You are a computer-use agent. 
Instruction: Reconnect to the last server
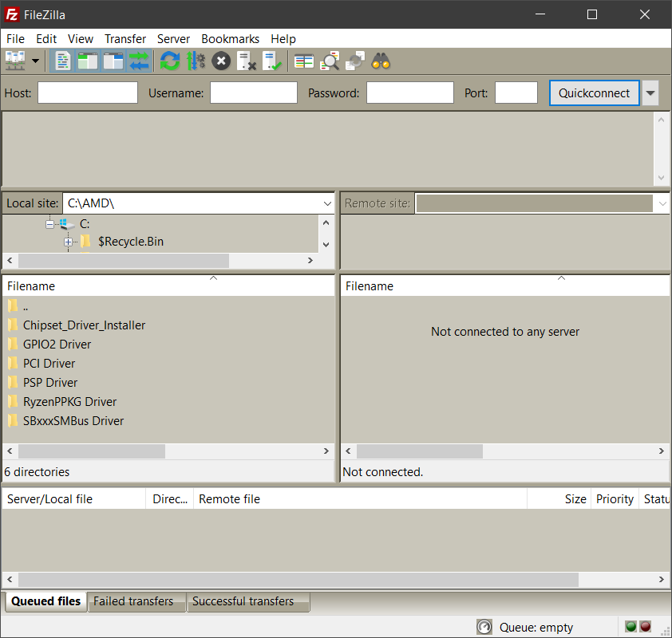tap(272, 61)
